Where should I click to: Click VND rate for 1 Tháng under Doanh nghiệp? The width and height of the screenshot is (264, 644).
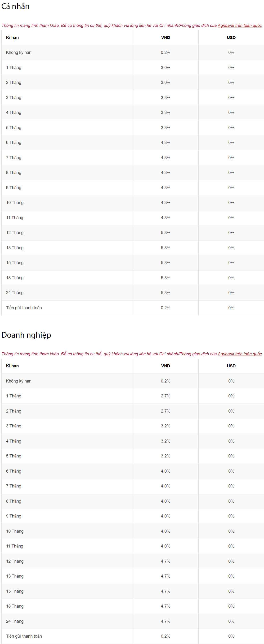tap(165, 396)
